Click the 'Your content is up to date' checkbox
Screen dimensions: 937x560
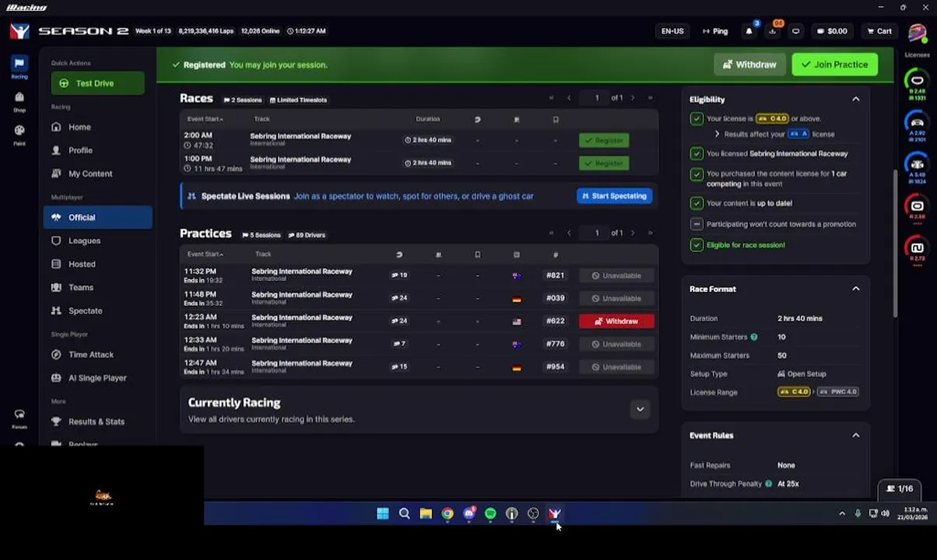(x=697, y=203)
